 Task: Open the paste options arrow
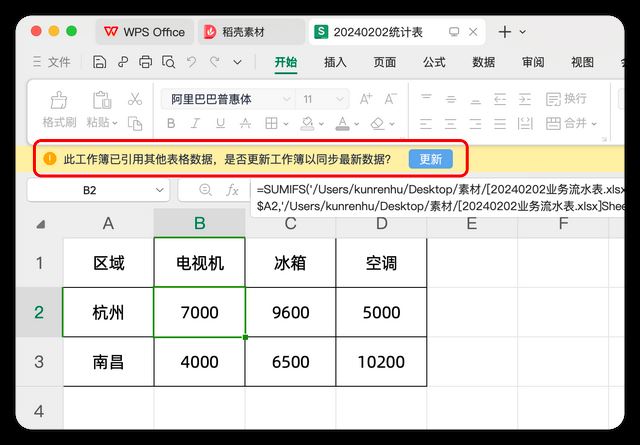coord(115,123)
